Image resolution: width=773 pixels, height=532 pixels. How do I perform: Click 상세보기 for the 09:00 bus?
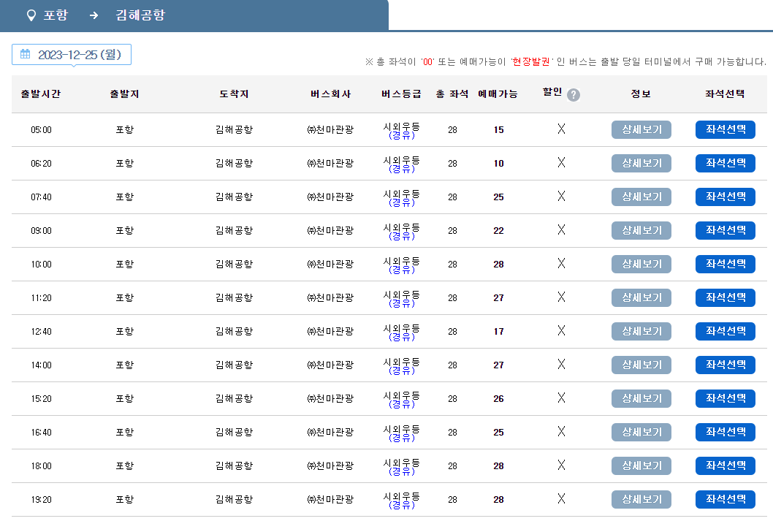tap(641, 230)
